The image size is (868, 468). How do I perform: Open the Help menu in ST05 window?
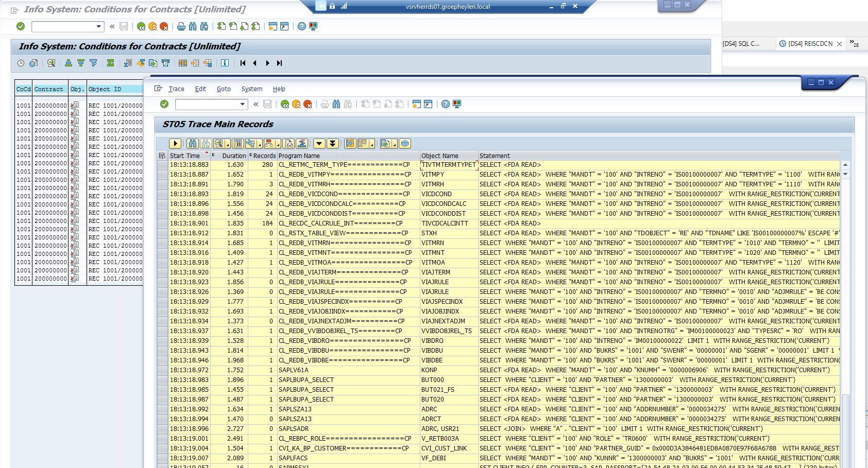(x=279, y=89)
